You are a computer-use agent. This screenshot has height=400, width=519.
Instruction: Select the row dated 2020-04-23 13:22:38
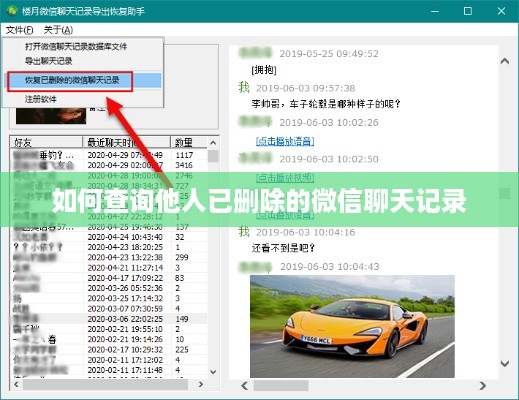[x=109, y=257]
